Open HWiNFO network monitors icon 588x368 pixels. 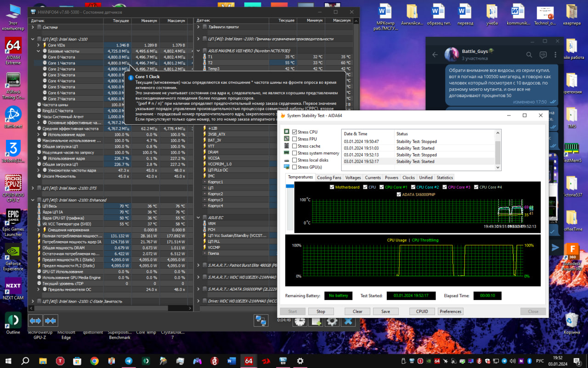[x=261, y=320]
